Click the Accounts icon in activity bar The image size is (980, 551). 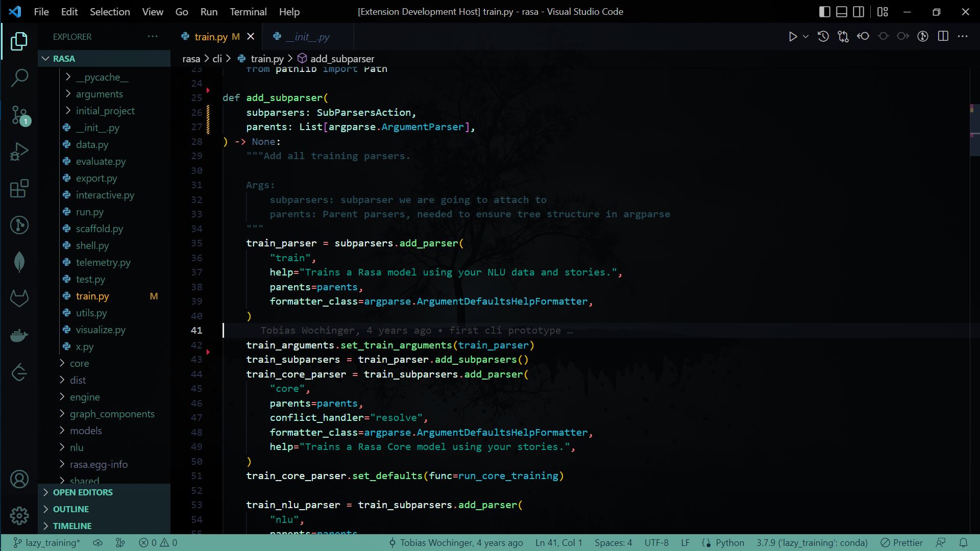(x=19, y=479)
